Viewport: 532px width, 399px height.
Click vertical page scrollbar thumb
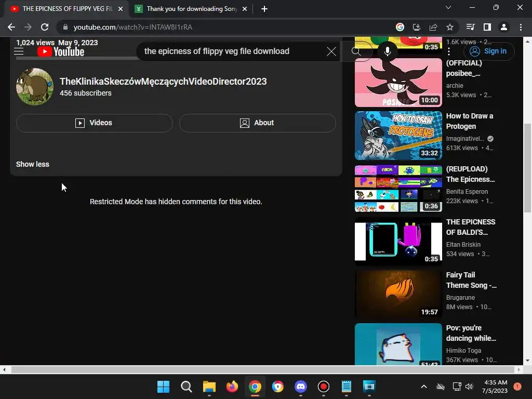[527, 168]
